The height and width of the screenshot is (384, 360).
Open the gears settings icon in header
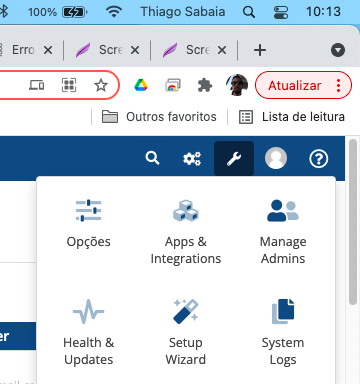pos(192,158)
